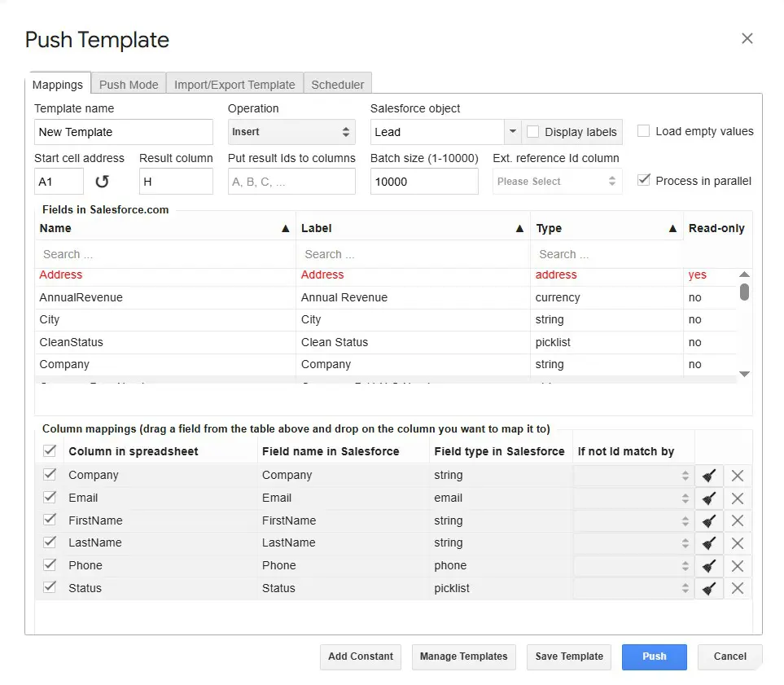Viewport: 784px width, 685px height.
Task: Delete the LastName mapping using X icon
Action: point(738,543)
